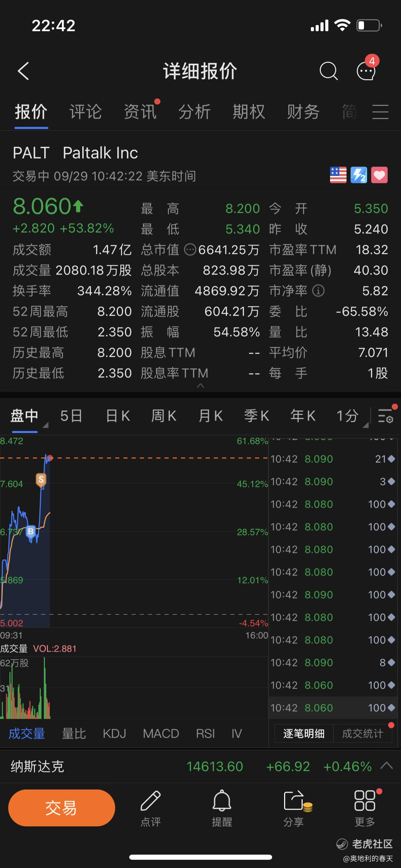Open the tab list hamburger menu
401x868 pixels.
click(380, 112)
